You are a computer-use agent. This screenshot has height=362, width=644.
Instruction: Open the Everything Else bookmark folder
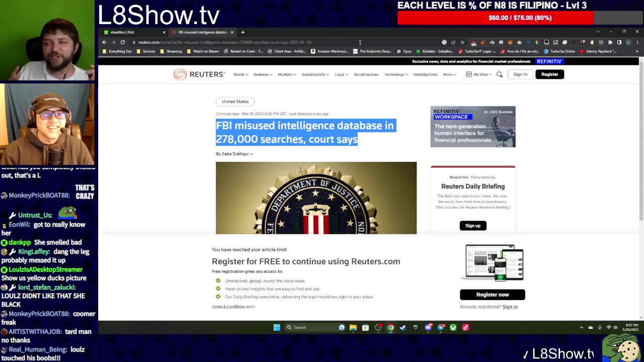coord(117,51)
